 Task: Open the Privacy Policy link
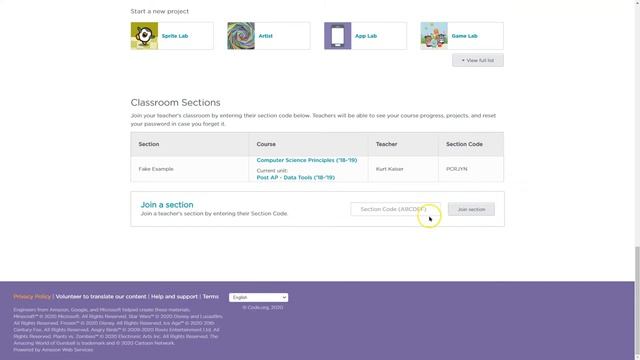32,297
